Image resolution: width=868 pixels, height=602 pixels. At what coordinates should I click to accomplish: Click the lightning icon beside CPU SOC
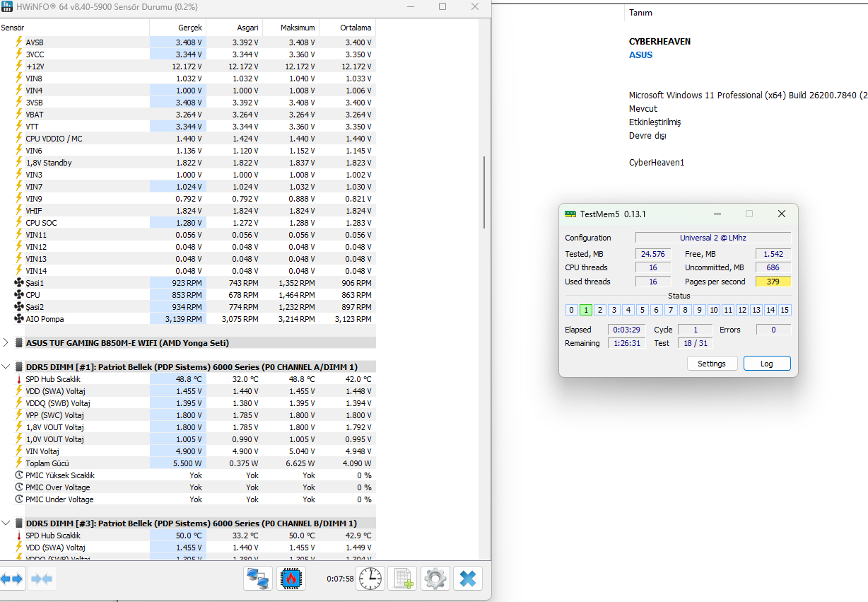point(19,223)
